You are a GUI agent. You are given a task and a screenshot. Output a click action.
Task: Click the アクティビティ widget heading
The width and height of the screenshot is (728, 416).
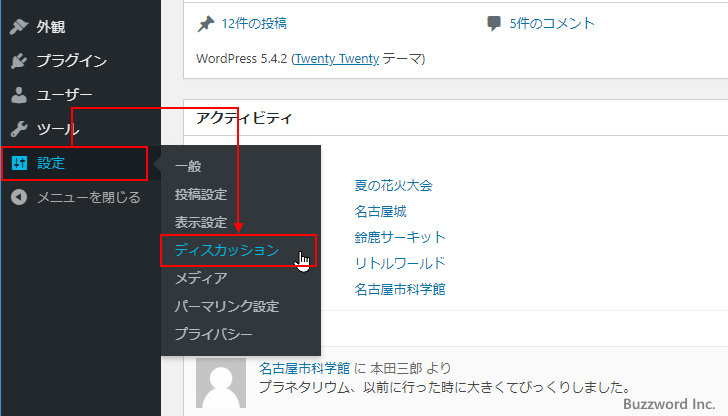[x=244, y=118]
